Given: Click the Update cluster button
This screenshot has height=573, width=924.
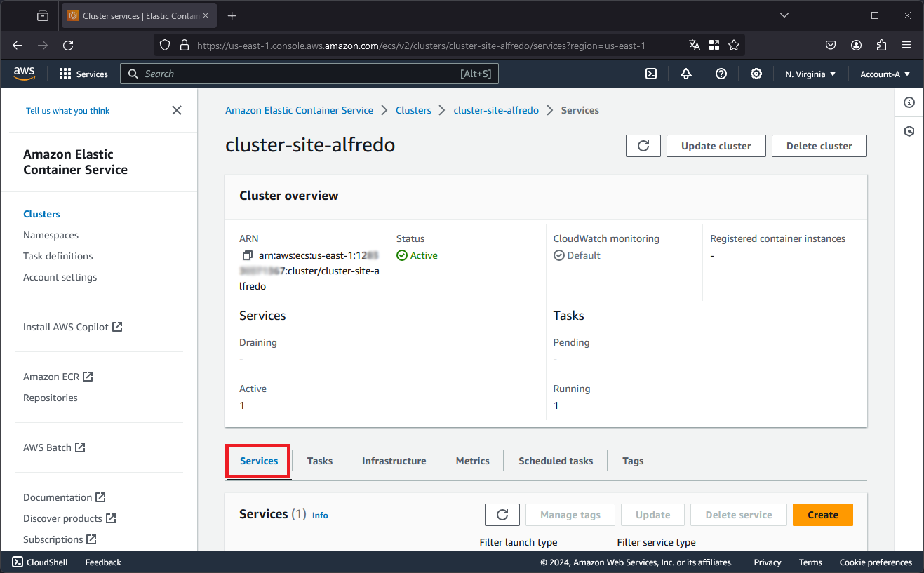Looking at the screenshot, I should (716, 146).
